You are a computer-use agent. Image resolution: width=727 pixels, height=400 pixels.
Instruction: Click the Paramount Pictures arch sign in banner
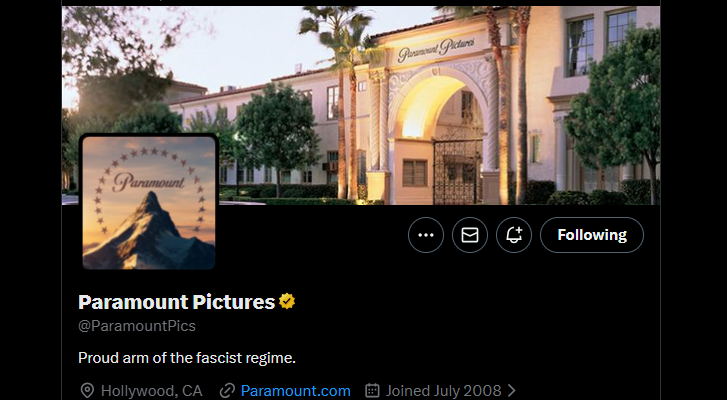pyautogui.click(x=435, y=47)
